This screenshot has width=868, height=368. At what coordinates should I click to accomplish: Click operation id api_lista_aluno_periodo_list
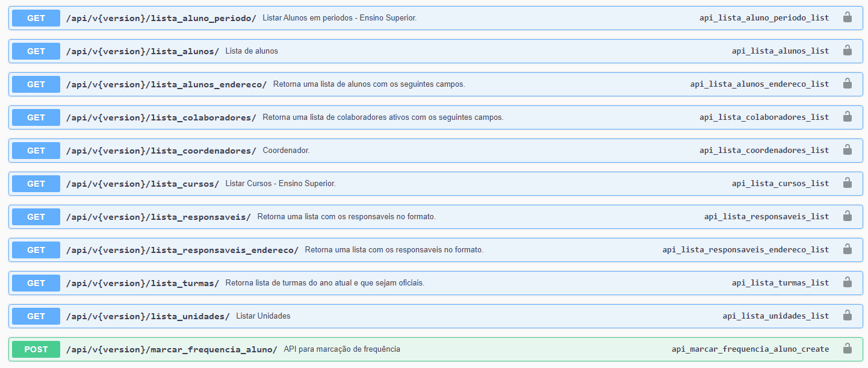coord(764,18)
